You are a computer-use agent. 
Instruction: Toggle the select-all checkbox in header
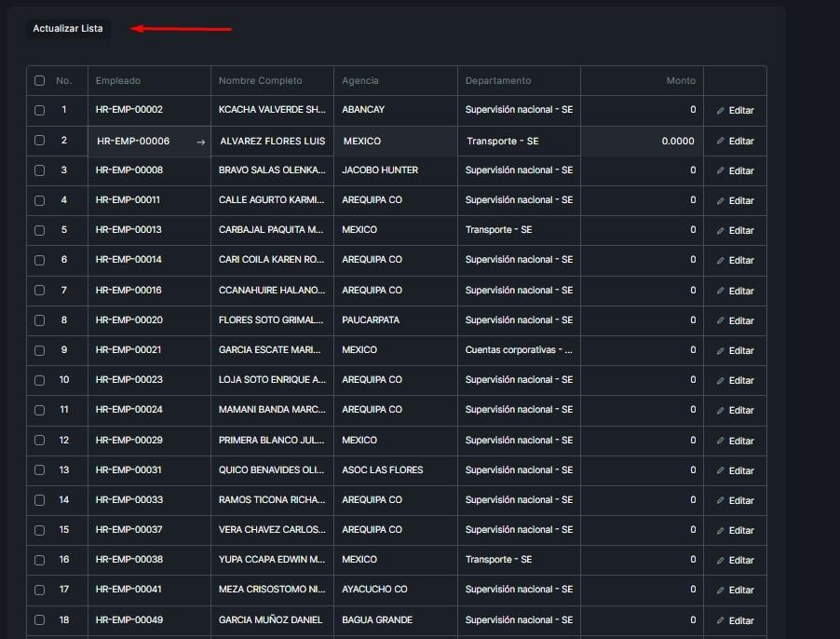(39, 81)
